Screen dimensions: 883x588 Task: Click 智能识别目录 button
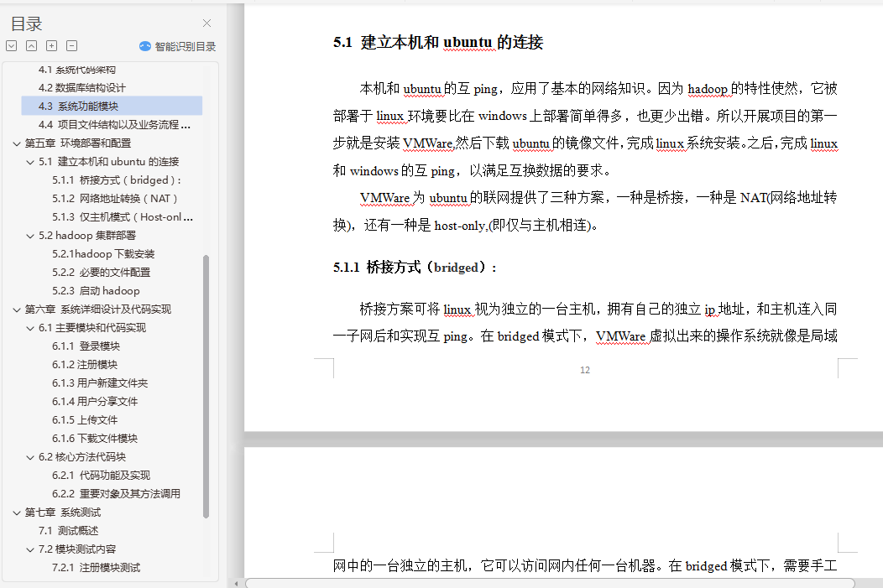pos(177,47)
